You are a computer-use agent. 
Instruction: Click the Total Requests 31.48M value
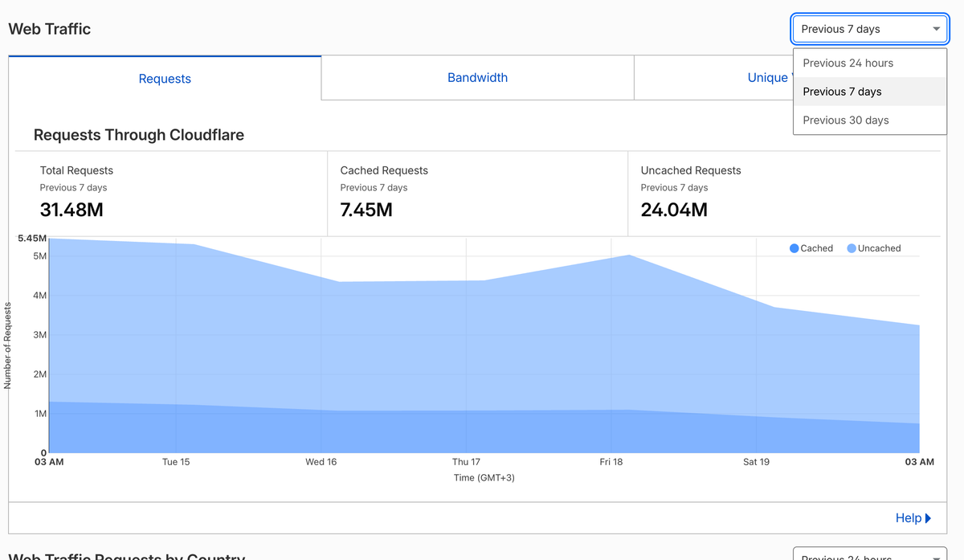coord(71,211)
